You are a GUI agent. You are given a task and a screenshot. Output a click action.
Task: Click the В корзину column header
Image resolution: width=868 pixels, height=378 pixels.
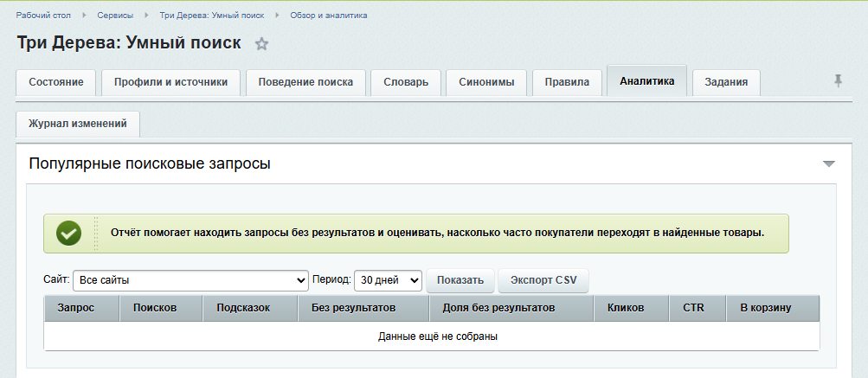773,308
